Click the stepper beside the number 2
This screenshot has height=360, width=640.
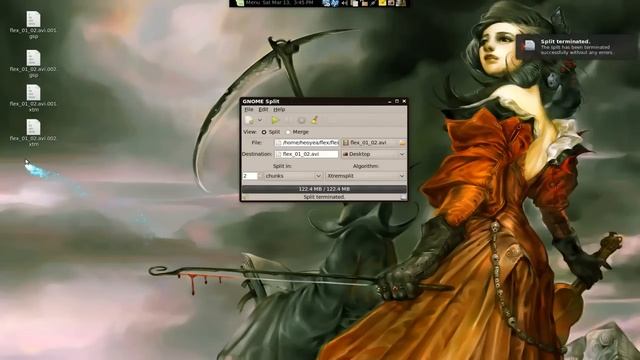pos(260,176)
